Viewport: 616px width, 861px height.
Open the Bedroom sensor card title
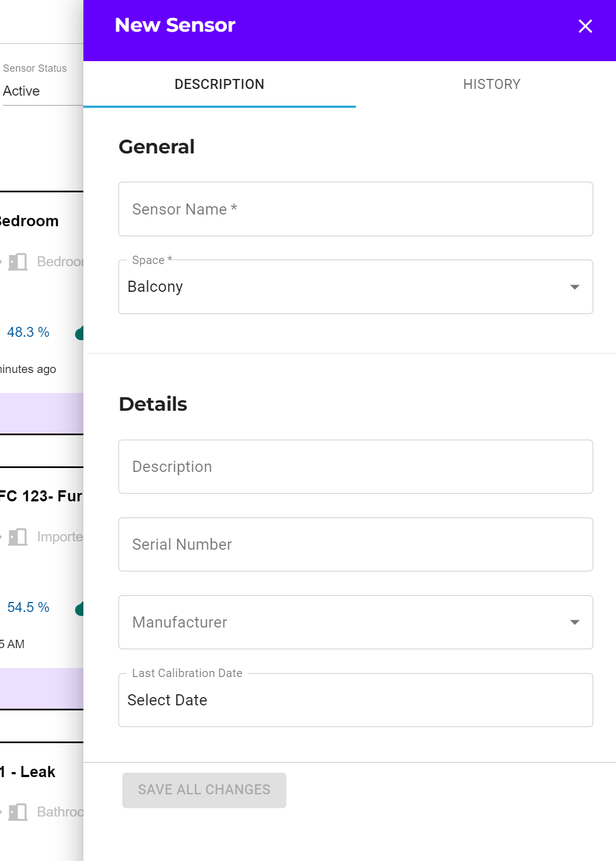29,221
